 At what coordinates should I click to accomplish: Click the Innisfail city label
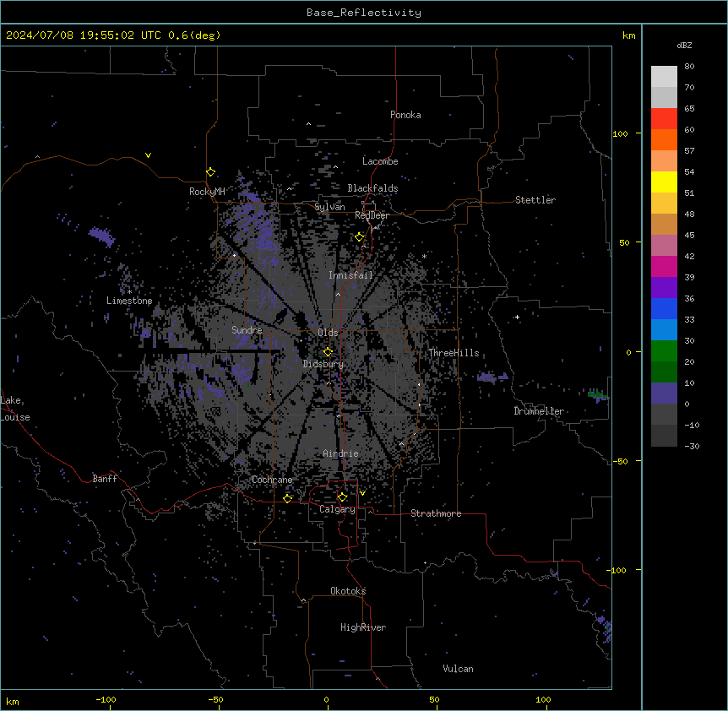tap(350, 275)
